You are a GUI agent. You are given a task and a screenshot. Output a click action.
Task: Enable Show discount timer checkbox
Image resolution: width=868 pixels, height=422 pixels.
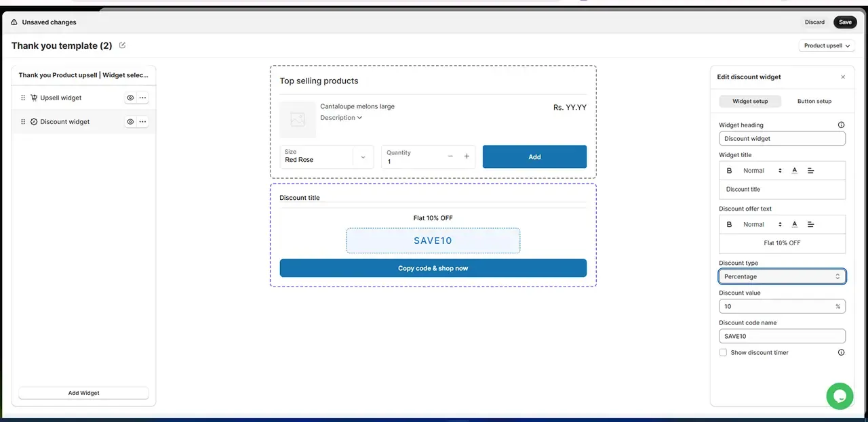click(x=723, y=353)
